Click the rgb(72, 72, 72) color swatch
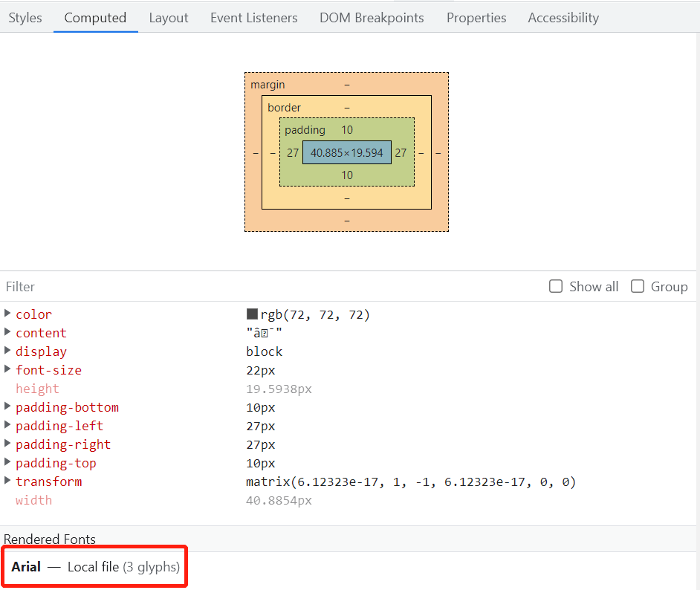Screen dimensions: 700x590 coord(252,314)
